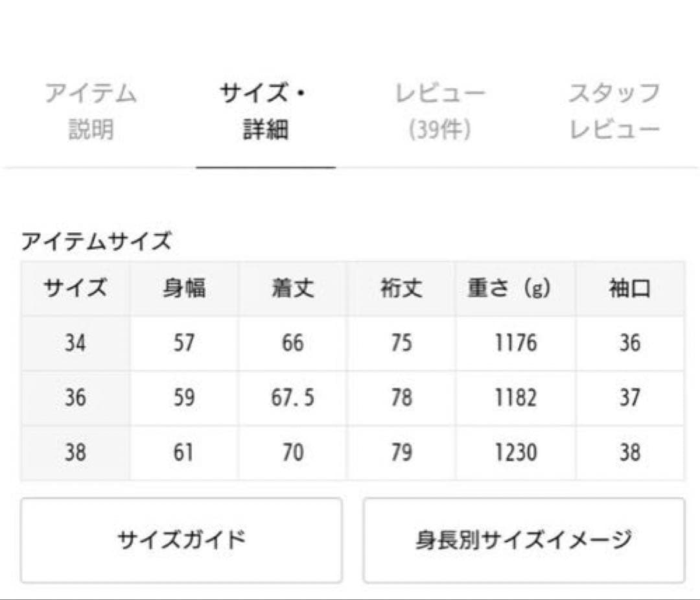Select the 袖口 column header
The image size is (700, 600).
(629, 288)
